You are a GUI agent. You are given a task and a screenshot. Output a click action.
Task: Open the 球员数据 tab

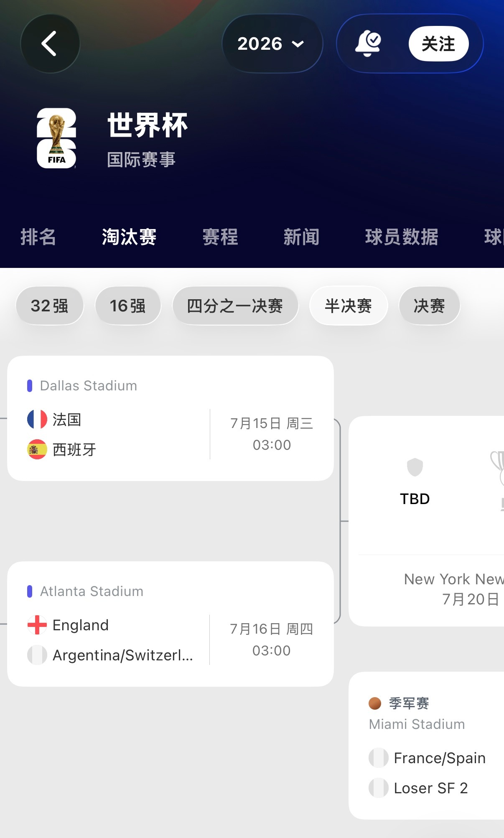pos(402,237)
